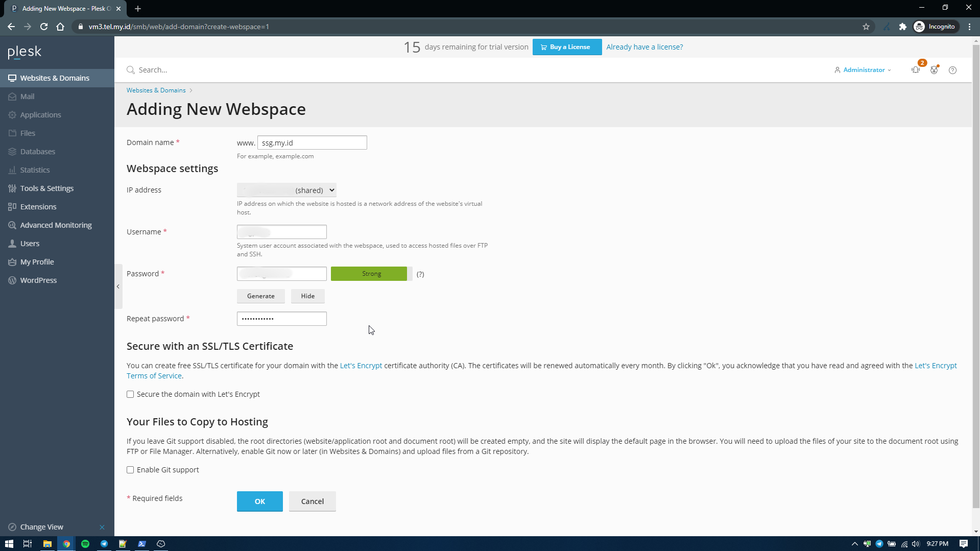Click the Incognito profile indicator
The image size is (980, 551).
[x=935, y=27]
